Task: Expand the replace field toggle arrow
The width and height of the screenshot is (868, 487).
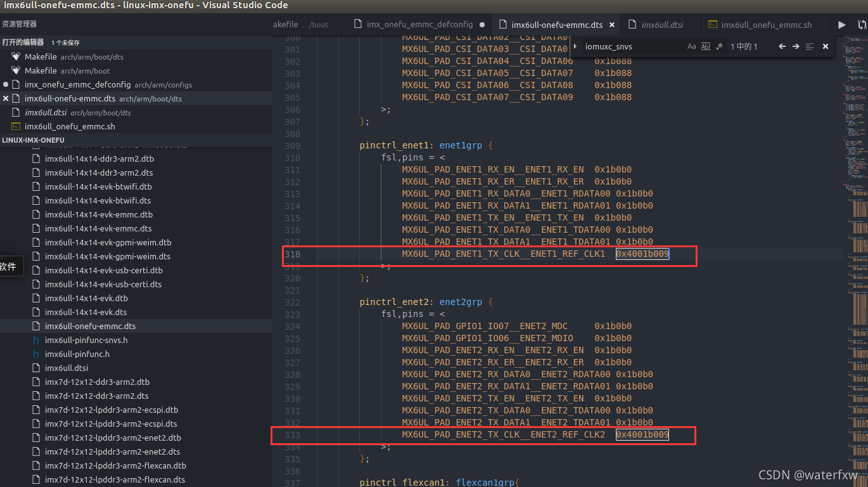Action: (x=575, y=46)
